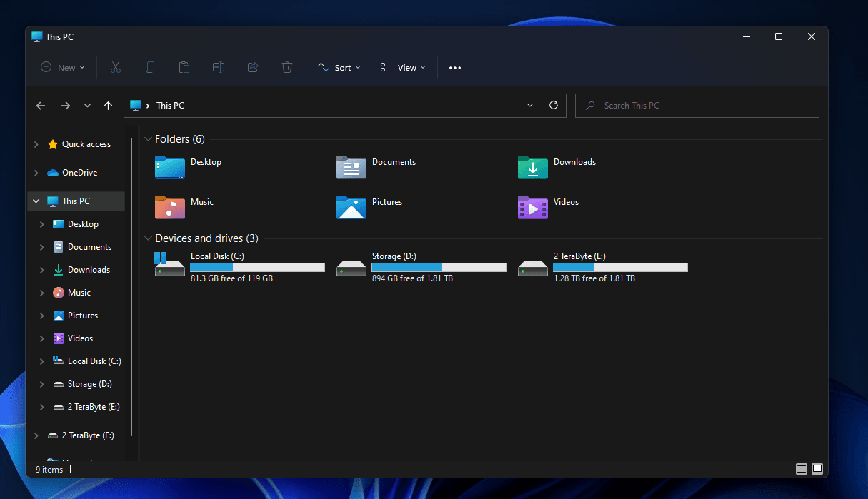This screenshot has height=499, width=868.
Task: Select Pictures in navigation pane
Action: 76,316
